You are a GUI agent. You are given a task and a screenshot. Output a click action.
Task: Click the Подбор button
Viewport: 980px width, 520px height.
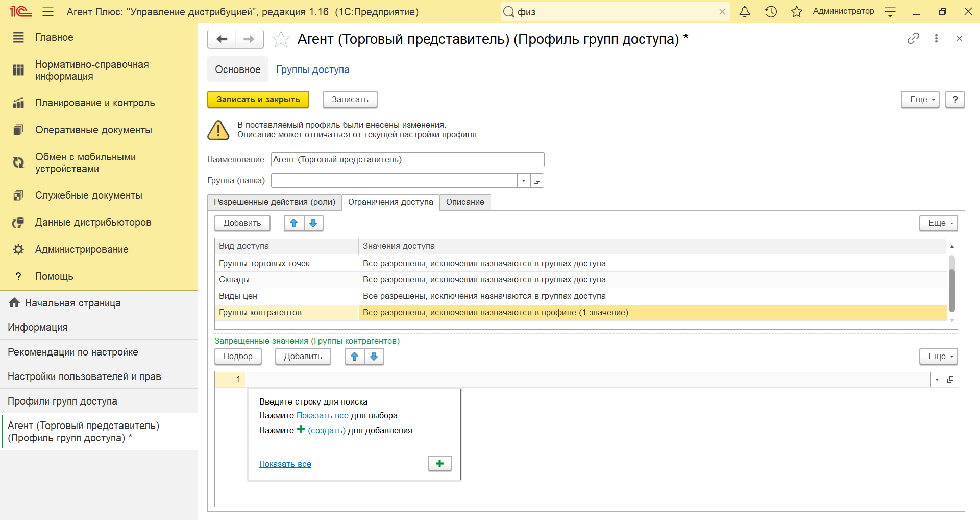click(x=238, y=357)
